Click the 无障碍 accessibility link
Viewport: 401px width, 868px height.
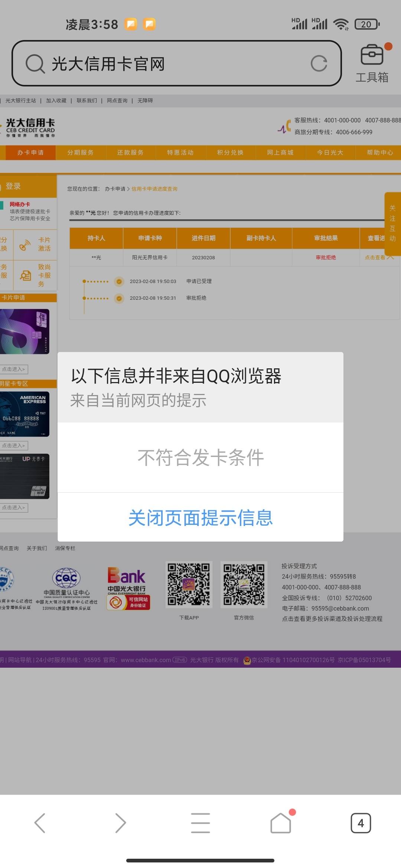[145, 101]
